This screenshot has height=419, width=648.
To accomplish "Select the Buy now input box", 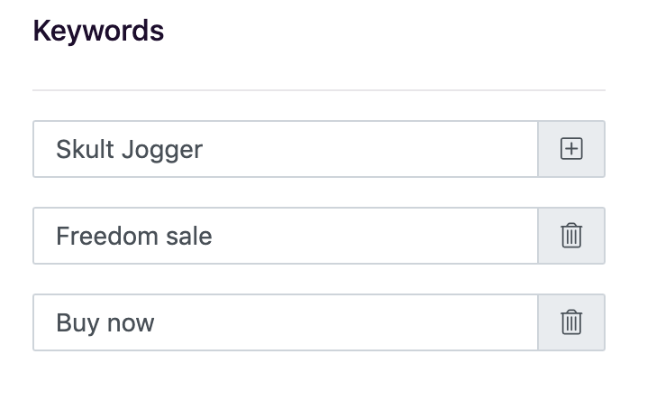I will (285, 322).
